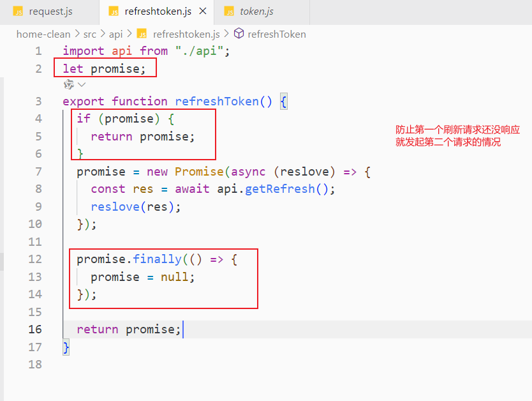Click 'async' keyword on line 7
The width and height of the screenshot is (532, 401).
pyautogui.click(x=248, y=172)
